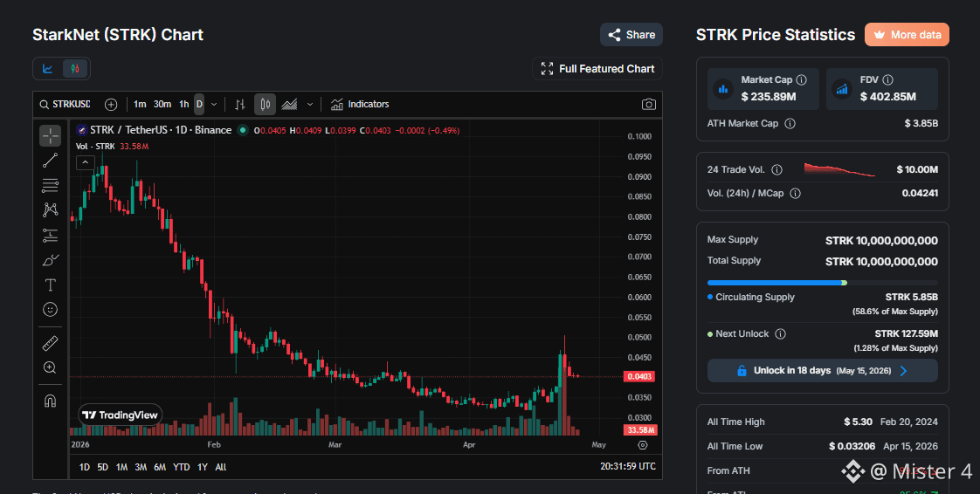
Task: Click the circulating supply progress bar
Action: tap(823, 283)
